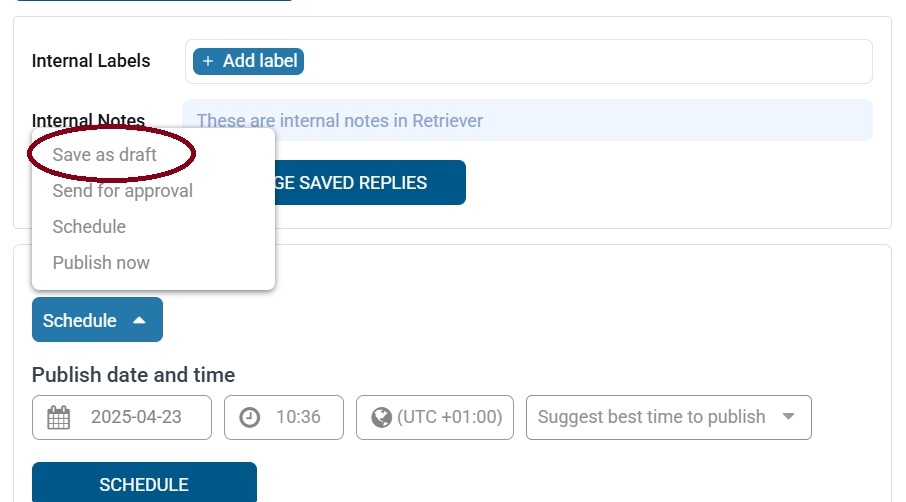
Task: Open Suggest best time to publish dropdown
Action: click(x=669, y=418)
